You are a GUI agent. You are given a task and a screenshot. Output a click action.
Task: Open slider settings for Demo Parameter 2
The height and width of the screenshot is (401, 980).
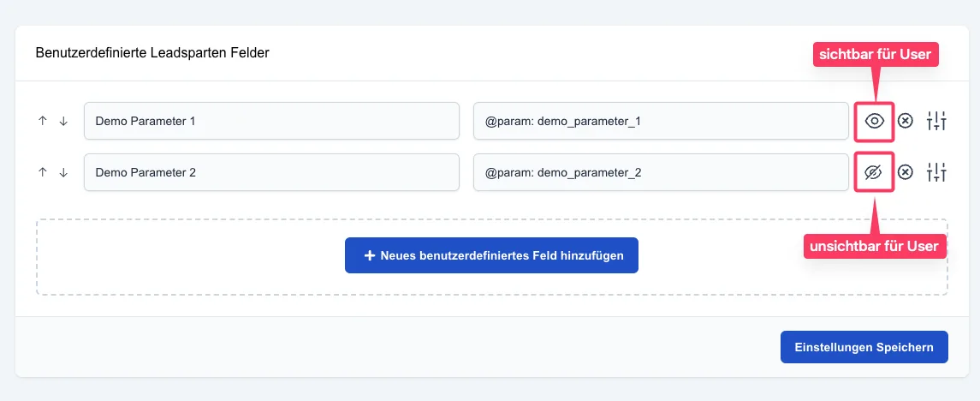point(937,172)
